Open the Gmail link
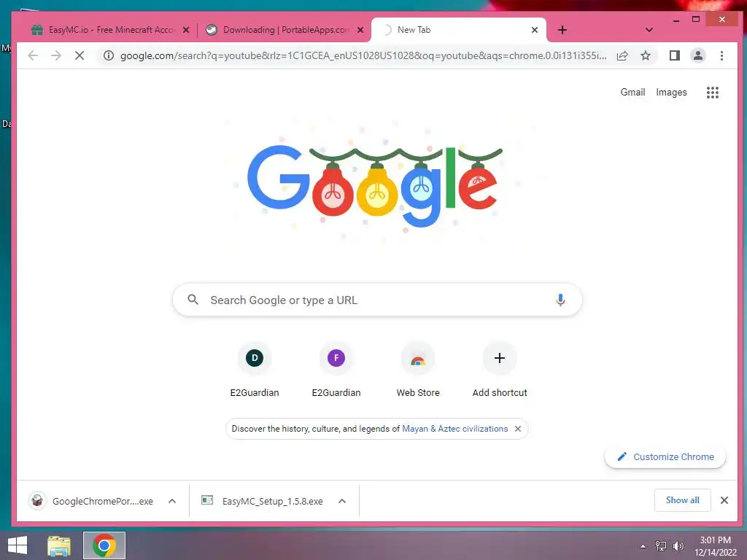 point(632,93)
